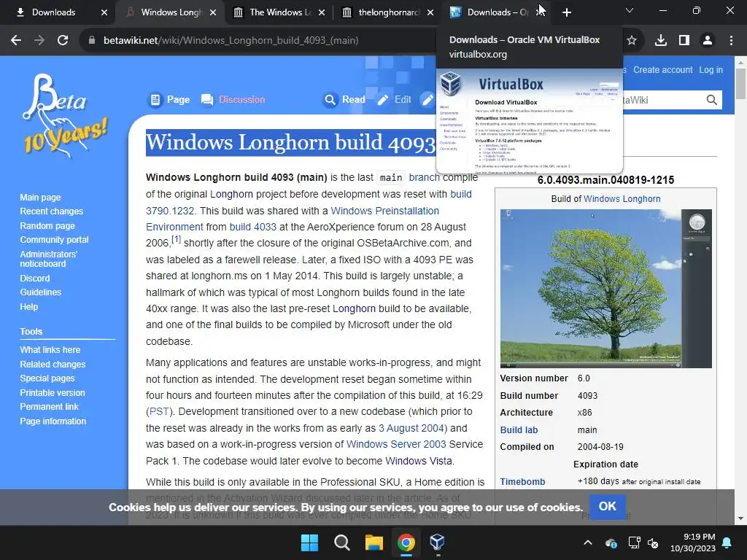Screen dimensions: 747x560
Task: Open Page information link
Action: point(53,421)
